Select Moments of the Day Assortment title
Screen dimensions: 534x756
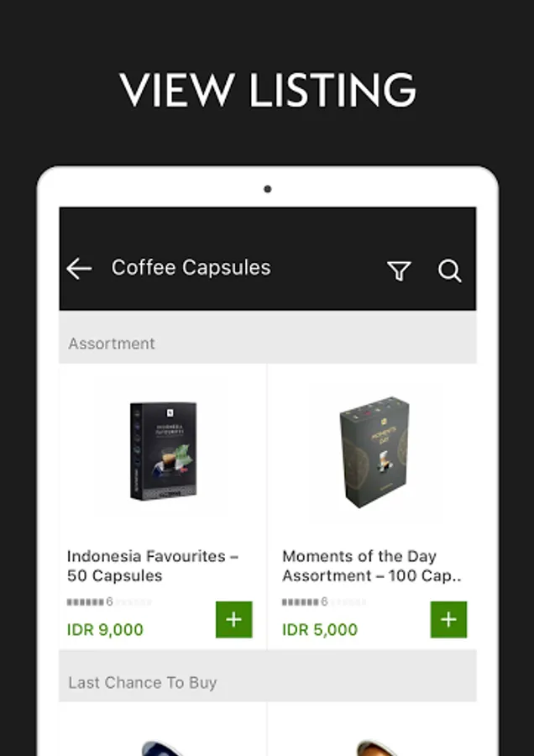pyautogui.click(x=372, y=565)
